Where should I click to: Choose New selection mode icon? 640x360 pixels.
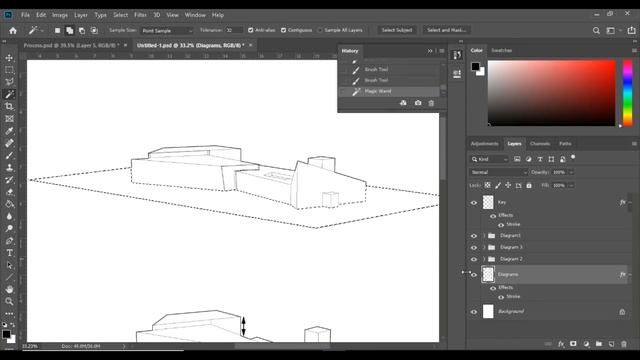(x=58, y=31)
